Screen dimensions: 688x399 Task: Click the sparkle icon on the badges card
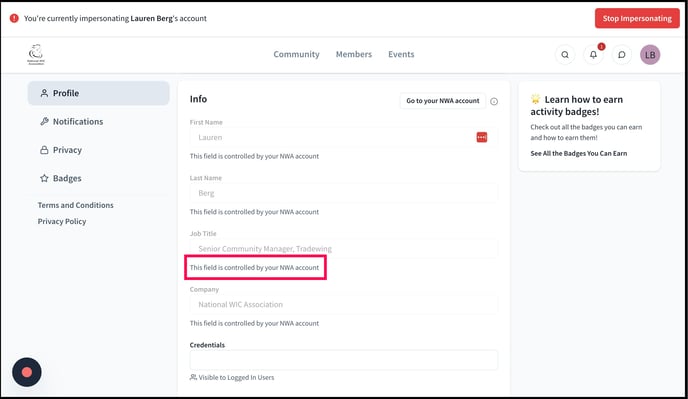pyautogui.click(x=535, y=99)
